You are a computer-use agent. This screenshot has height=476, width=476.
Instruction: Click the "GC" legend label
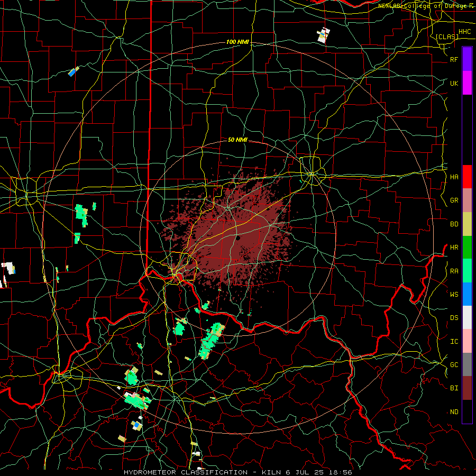454,365
